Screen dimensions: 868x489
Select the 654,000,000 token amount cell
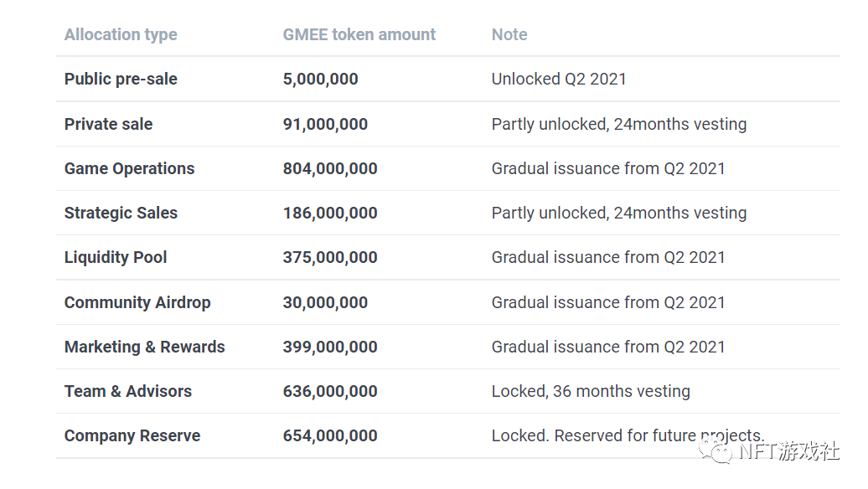330,436
